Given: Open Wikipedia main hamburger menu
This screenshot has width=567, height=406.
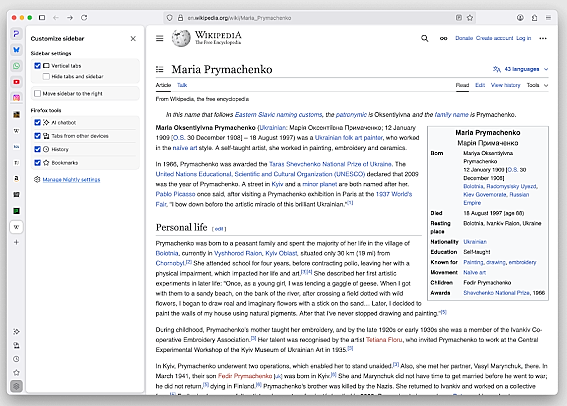Looking at the screenshot, I should (159, 38).
